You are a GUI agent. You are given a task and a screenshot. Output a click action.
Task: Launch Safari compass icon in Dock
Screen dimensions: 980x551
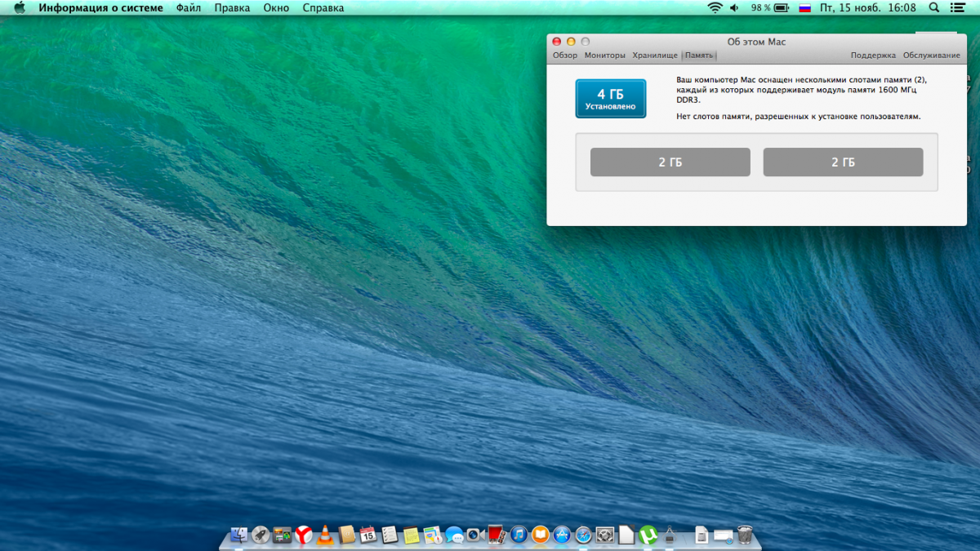click(584, 535)
